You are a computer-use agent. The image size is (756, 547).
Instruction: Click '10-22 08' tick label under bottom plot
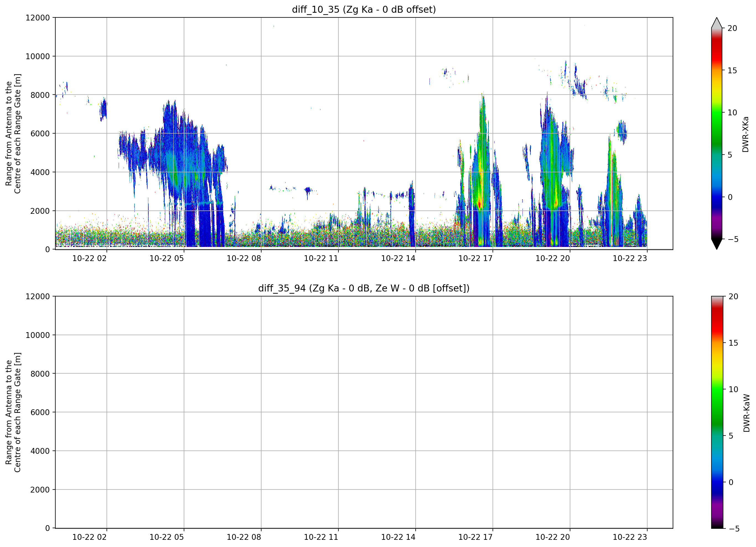coord(244,537)
